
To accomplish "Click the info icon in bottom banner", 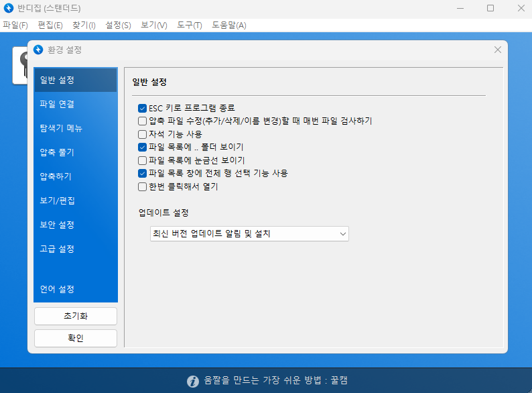I will 193,381.
